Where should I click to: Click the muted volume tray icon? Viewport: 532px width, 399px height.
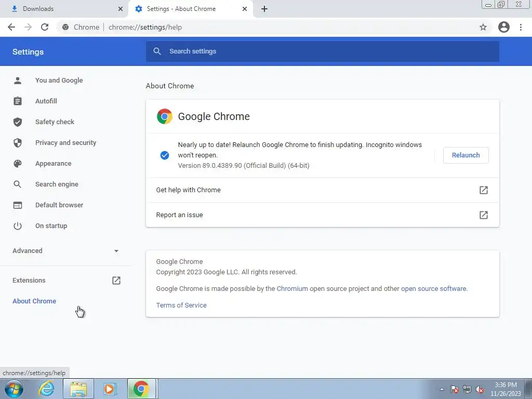coord(480,389)
